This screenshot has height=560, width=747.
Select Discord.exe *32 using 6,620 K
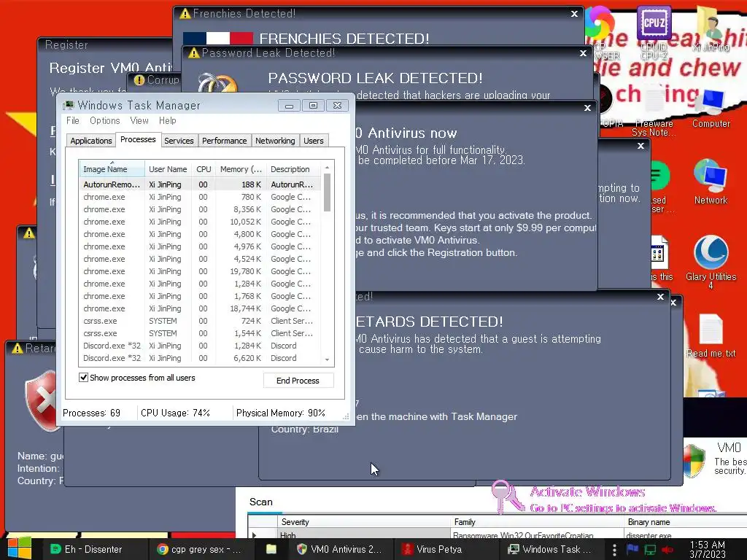[x=200, y=357]
